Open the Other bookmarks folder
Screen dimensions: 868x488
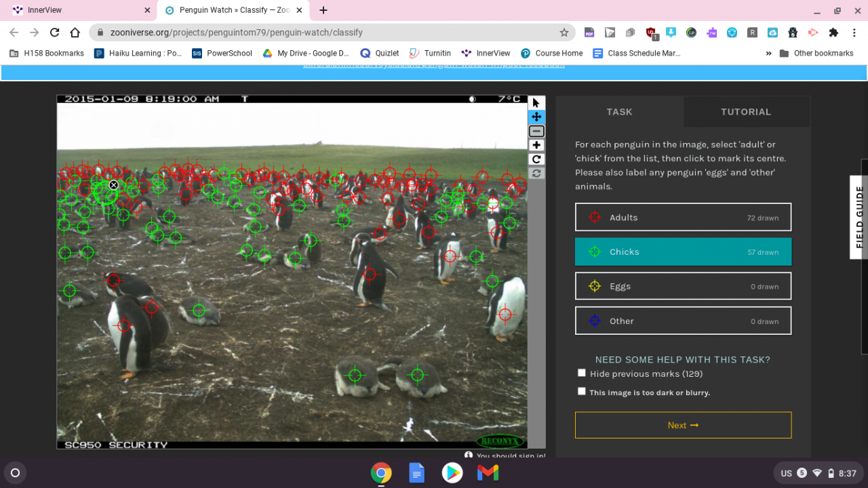click(816, 53)
